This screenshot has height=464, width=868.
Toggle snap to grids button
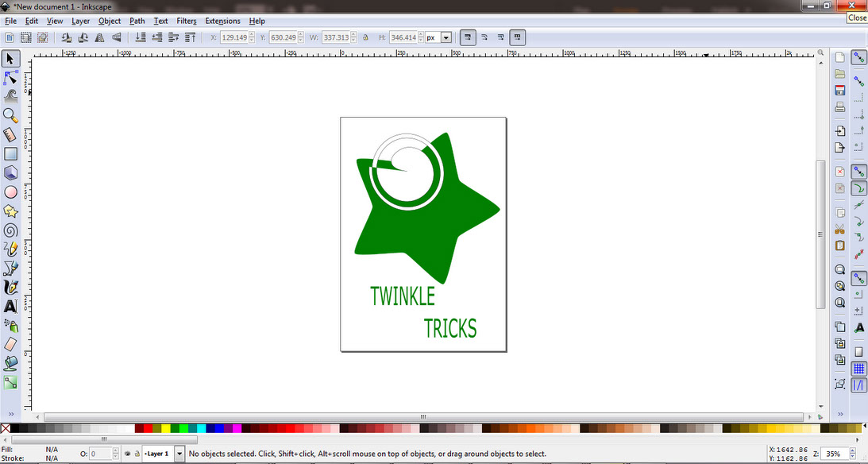click(x=858, y=368)
